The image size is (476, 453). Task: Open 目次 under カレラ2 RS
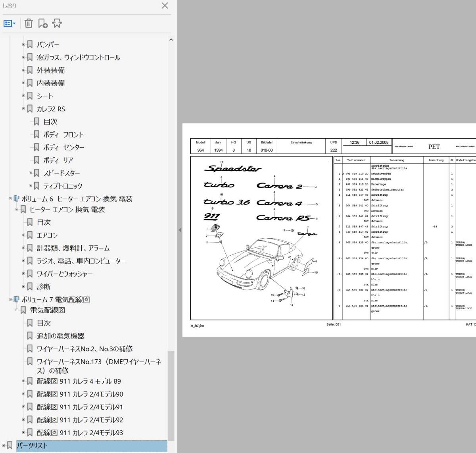pyautogui.click(x=50, y=121)
